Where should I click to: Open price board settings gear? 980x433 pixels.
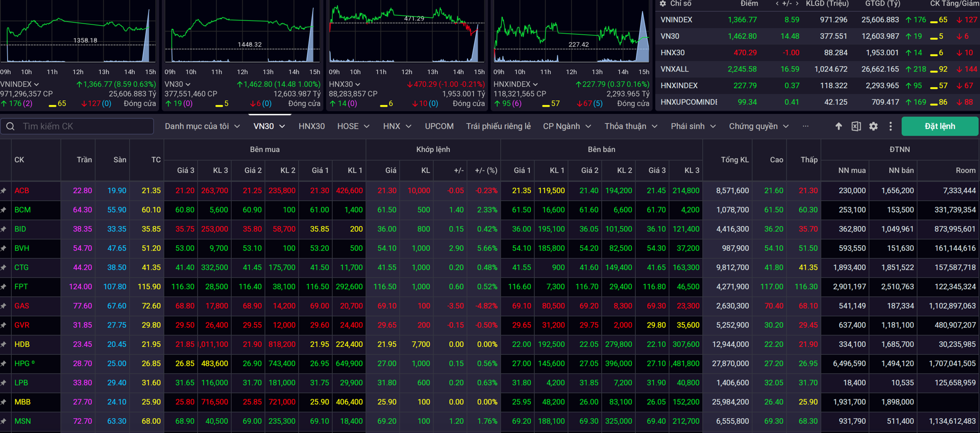tap(873, 126)
